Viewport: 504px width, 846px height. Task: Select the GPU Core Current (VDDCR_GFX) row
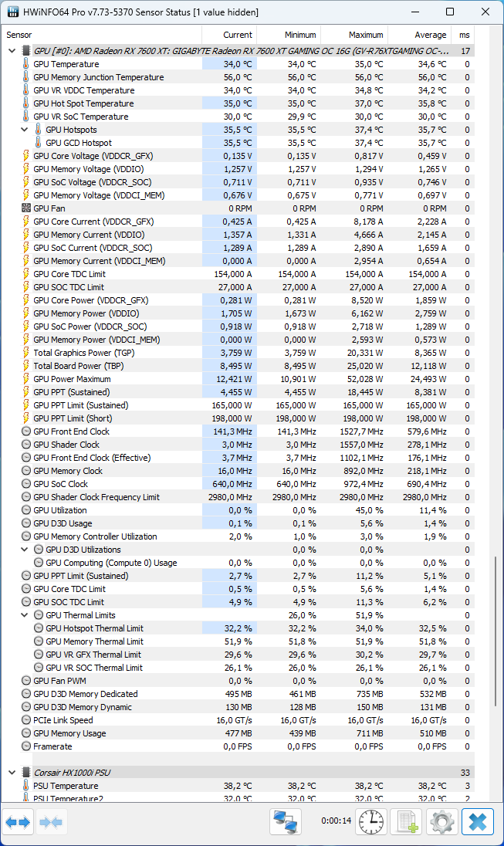pos(238,222)
